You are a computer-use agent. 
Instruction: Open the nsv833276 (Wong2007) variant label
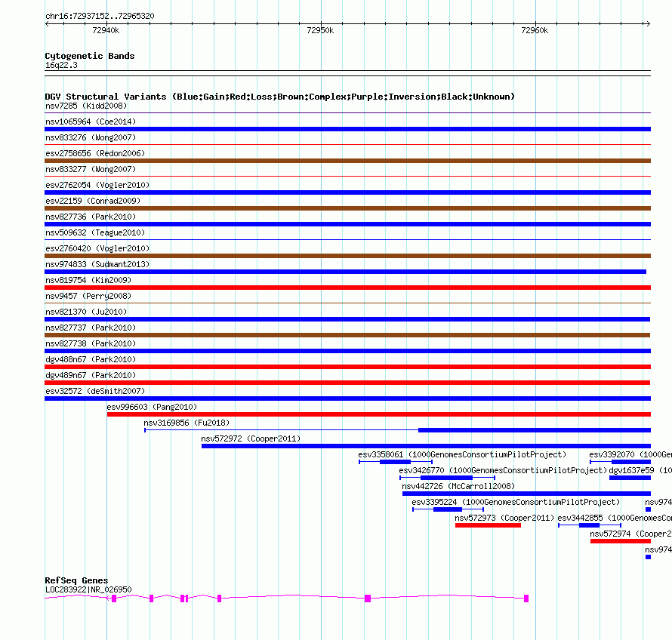[91, 137]
